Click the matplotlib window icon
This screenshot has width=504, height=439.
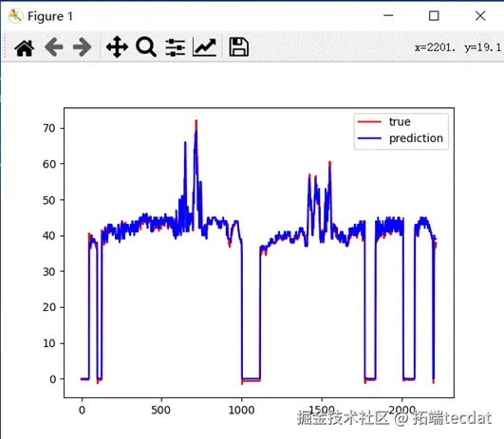pos(15,16)
